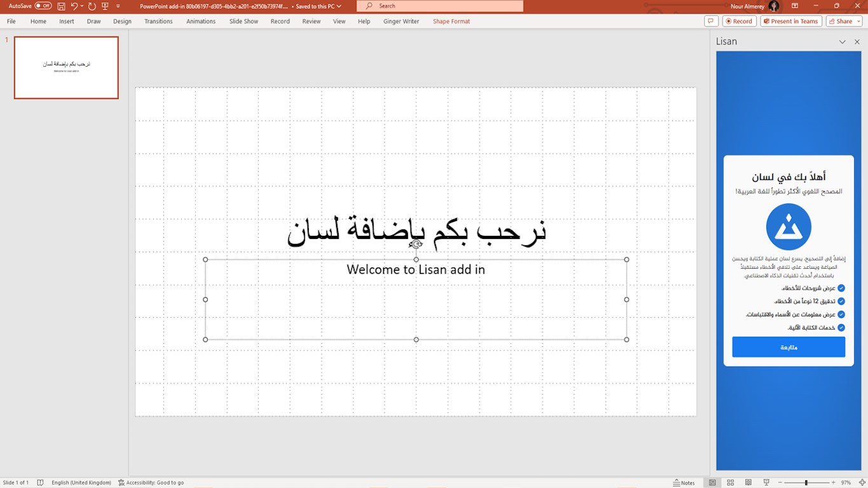The image size is (868, 488).
Task: Fit slide to current window icon
Action: pos(862,483)
